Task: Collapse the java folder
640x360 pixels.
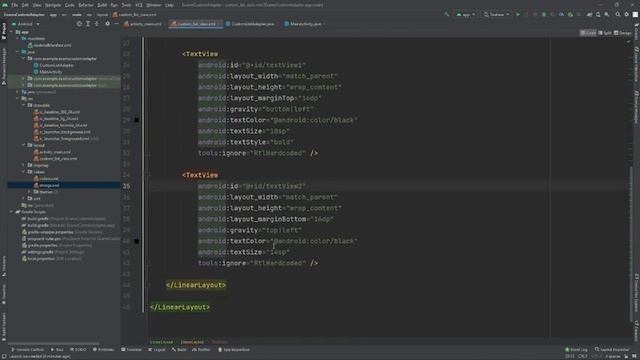Action: tap(18, 52)
